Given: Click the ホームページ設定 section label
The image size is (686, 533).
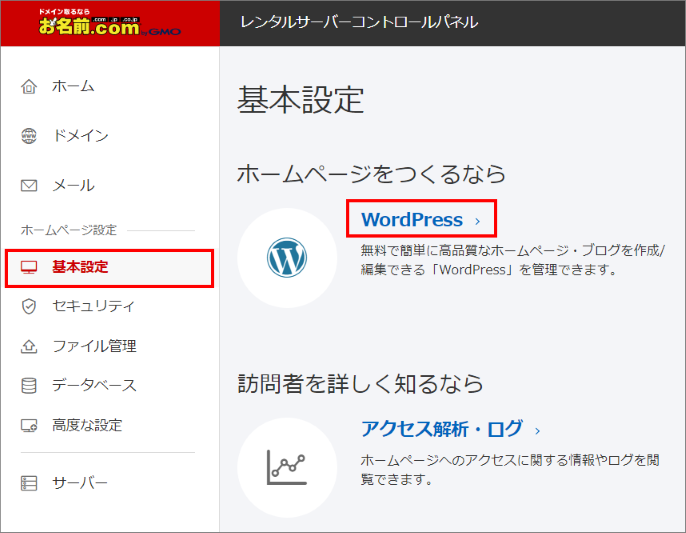Looking at the screenshot, I should (69, 230).
